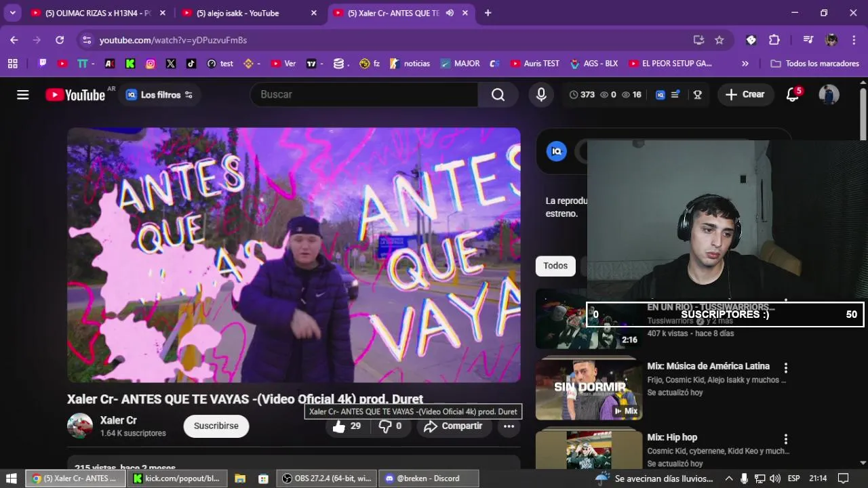868x488 pixels.
Task: Open the YouTube hamburger guide menu
Action: point(23,95)
